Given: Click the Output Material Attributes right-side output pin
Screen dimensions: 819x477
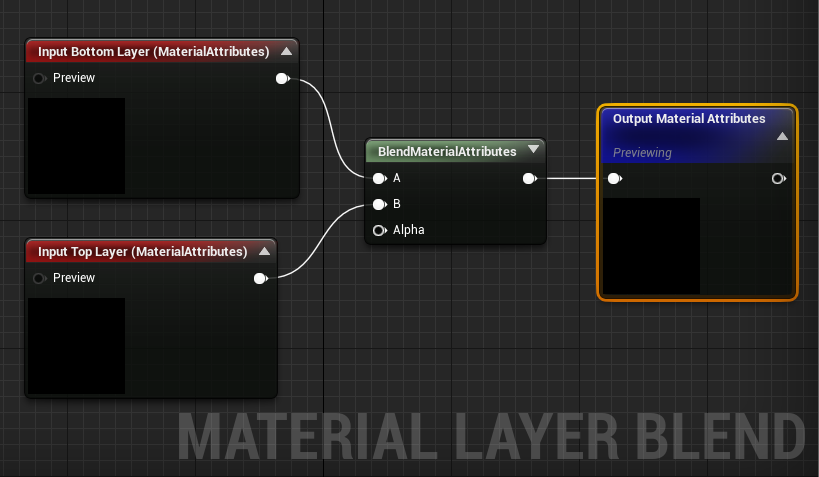Looking at the screenshot, I should tap(779, 179).
